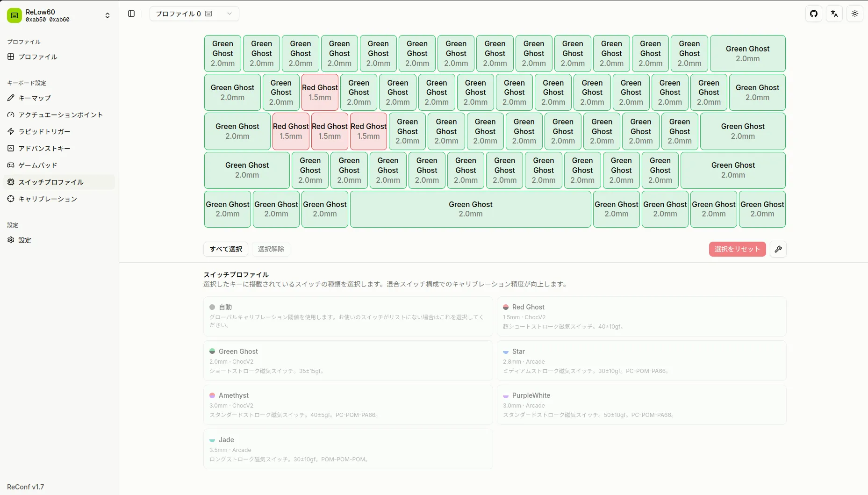Click the Keymap pencil icon
This screenshot has height=495, width=868.
click(x=11, y=98)
